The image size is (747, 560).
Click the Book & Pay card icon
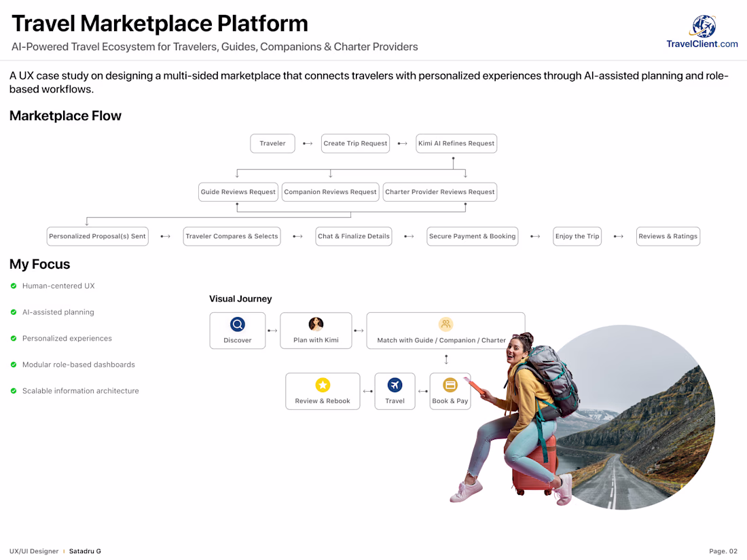(x=450, y=385)
